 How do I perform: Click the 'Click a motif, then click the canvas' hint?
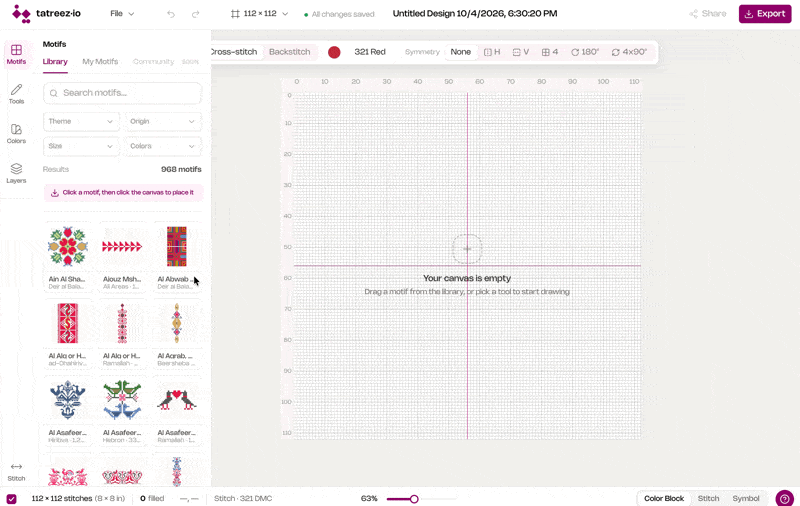123,193
